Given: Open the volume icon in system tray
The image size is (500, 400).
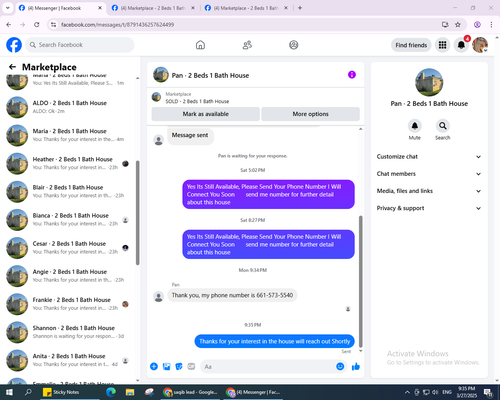Looking at the screenshot, I should click(435, 392).
